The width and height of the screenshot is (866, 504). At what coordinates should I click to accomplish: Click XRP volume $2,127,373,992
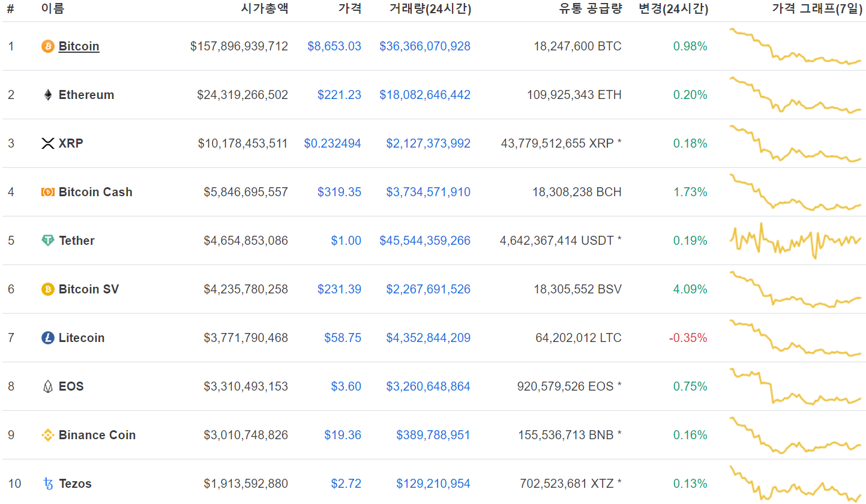428,143
